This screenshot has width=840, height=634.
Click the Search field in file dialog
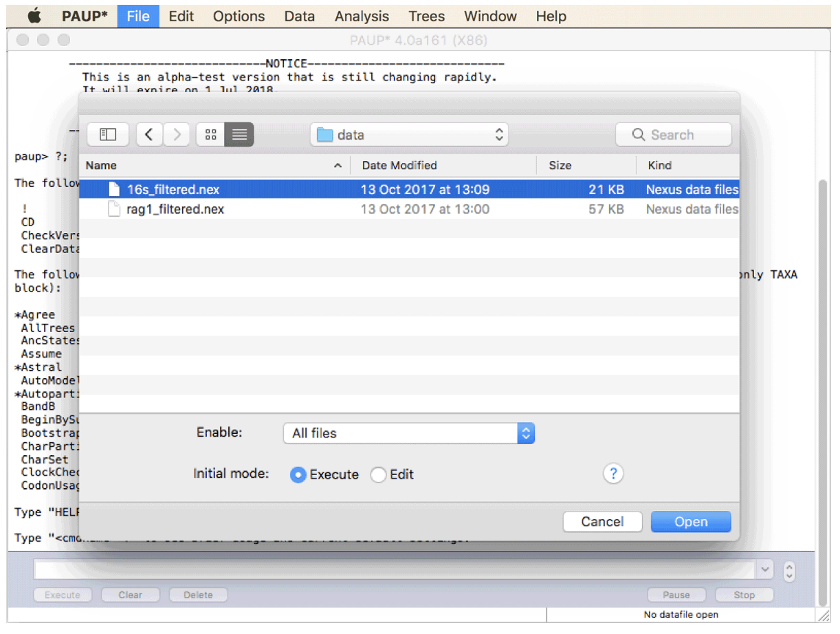(x=674, y=135)
